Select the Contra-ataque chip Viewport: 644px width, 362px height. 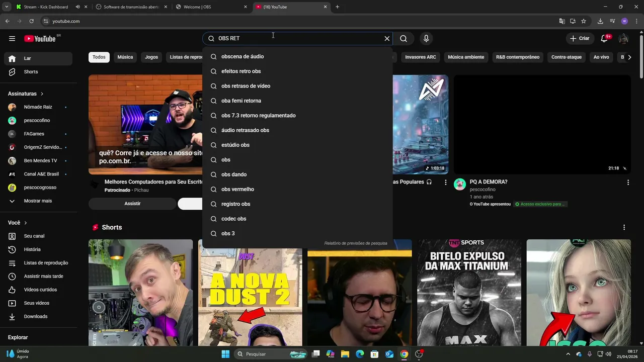567,57
